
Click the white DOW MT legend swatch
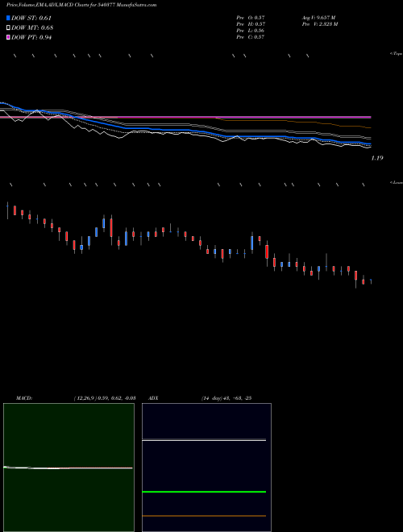click(8, 28)
